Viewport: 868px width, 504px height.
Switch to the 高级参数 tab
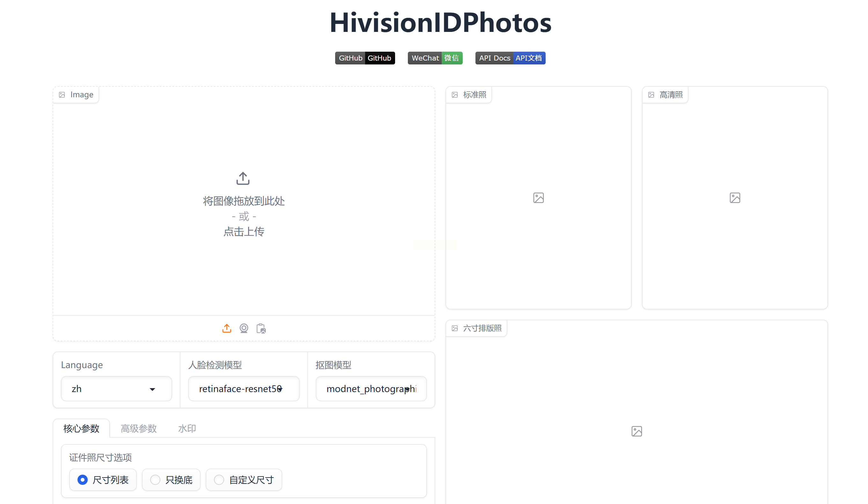138,428
